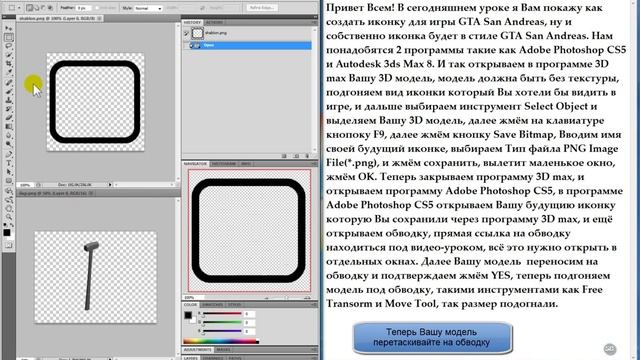
Task: Select the Zoom tool
Action: tap(8, 217)
